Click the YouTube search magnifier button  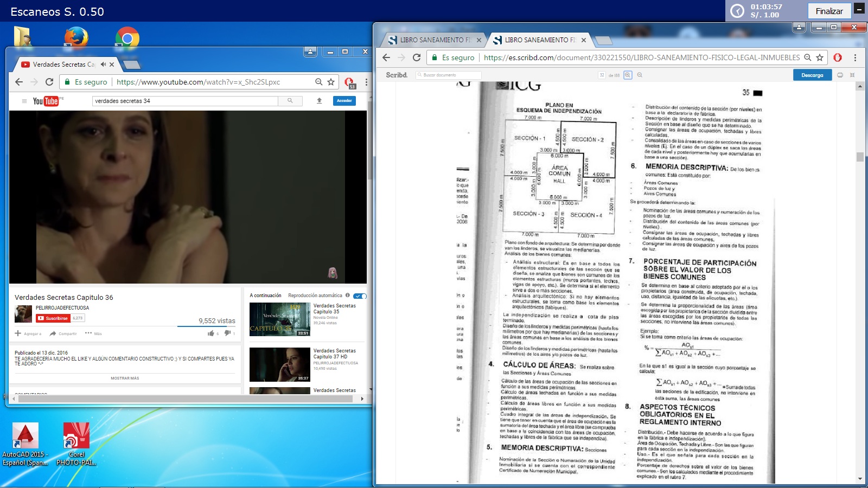pyautogui.click(x=290, y=101)
